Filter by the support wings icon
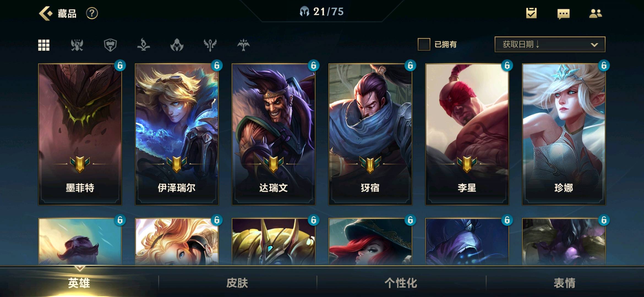 tap(210, 45)
